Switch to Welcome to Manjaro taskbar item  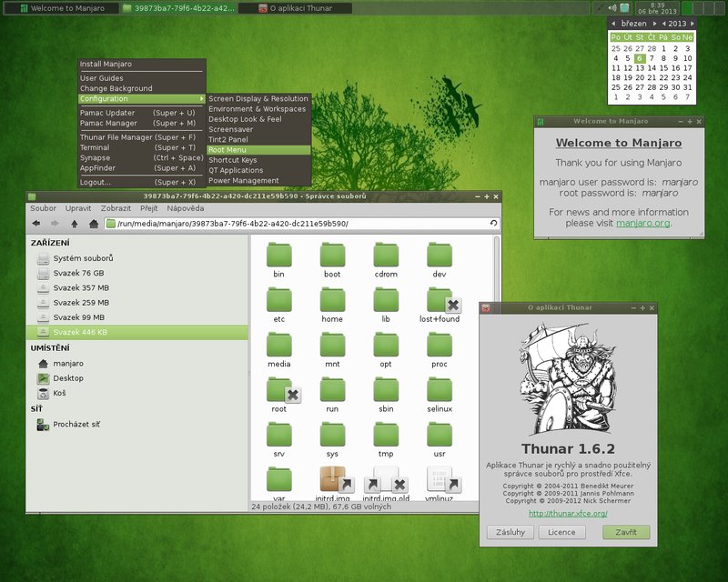[61, 8]
